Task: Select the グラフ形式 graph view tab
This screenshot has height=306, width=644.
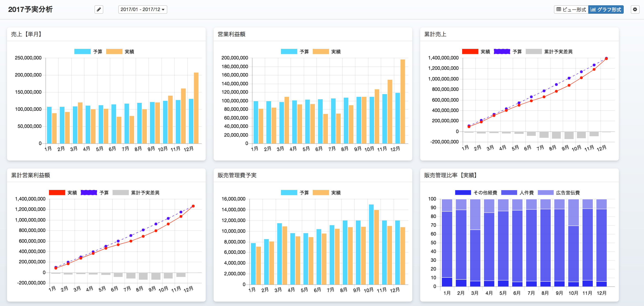Action: tap(606, 10)
